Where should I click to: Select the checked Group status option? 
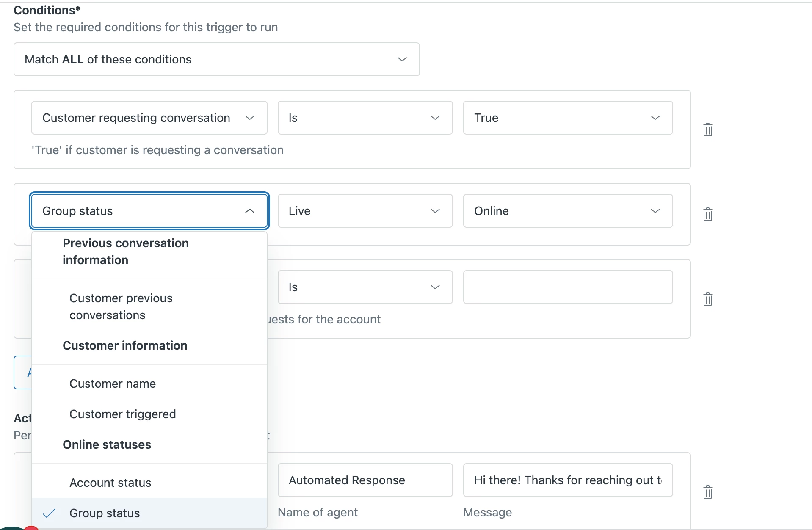click(105, 513)
